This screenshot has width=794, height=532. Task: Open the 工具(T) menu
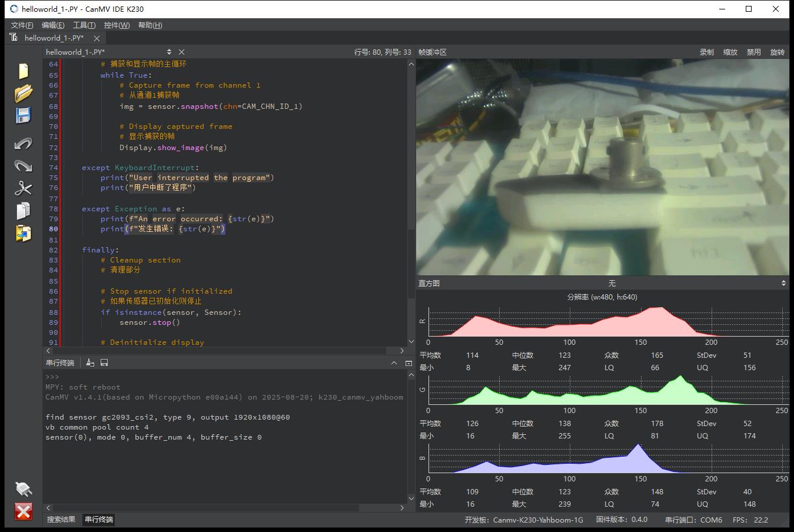pos(84,25)
